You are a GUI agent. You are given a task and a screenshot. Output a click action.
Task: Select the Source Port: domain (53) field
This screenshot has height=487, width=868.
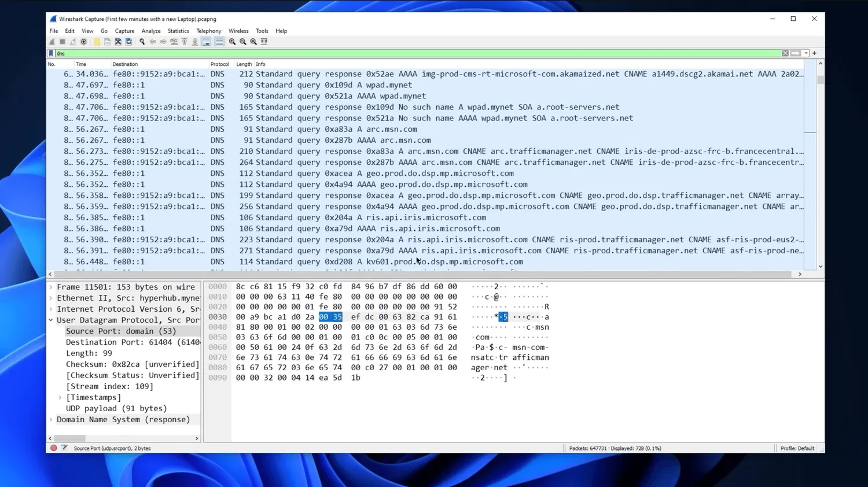click(x=121, y=331)
